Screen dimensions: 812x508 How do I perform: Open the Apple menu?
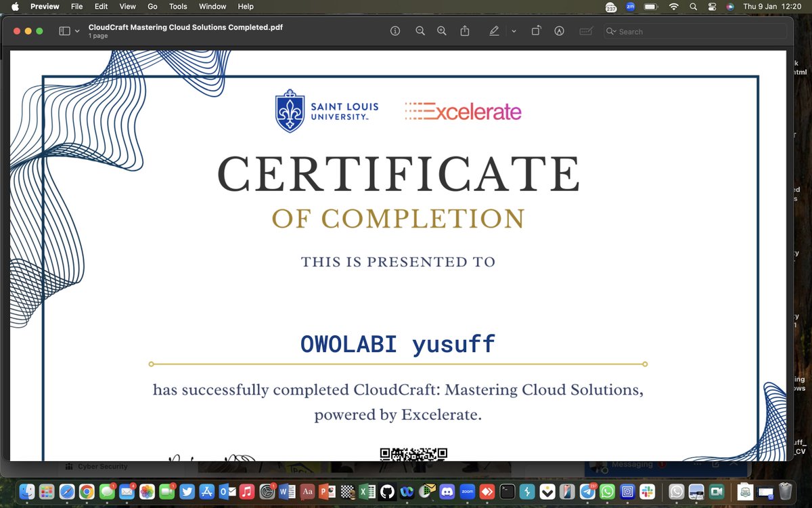point(15,7)
